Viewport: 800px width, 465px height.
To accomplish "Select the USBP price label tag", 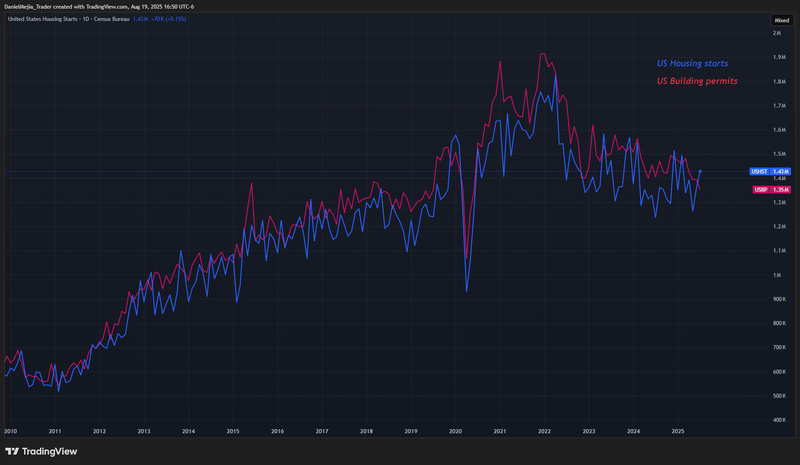I will pos(759,188).
